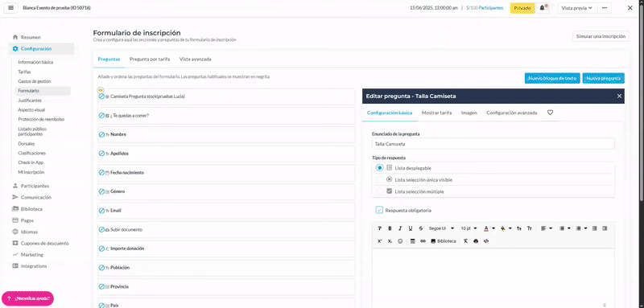Apply superscript in the editor
Screen dimensions: 644x308
379,241
